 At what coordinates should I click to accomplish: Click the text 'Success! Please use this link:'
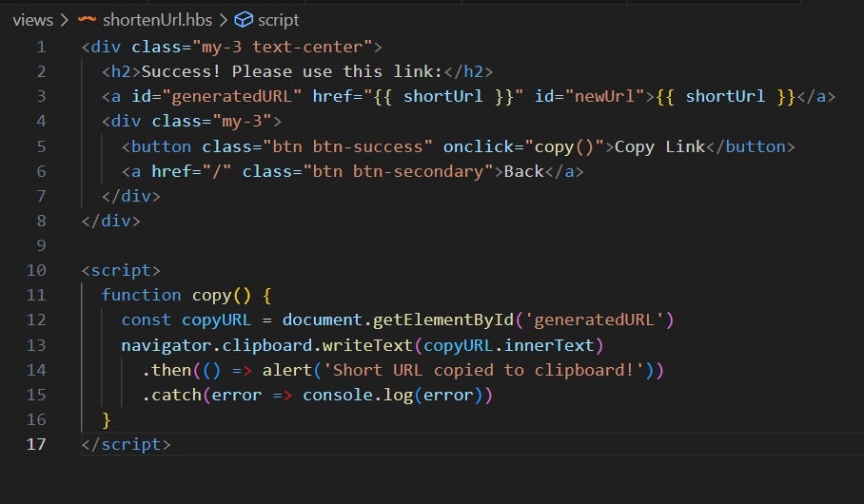click(292, 71)
